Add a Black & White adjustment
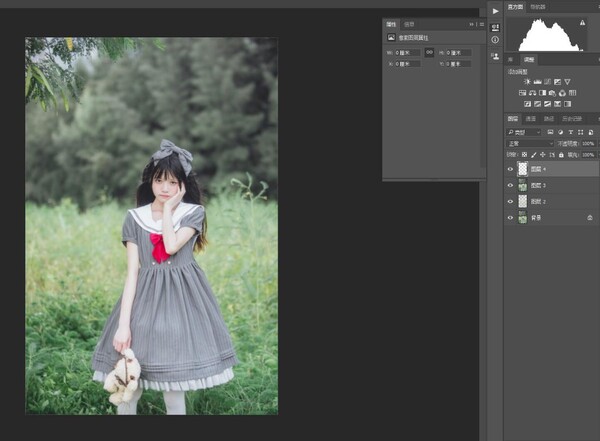Image resolution: width=600 pixels, height=441 pixels. pos(542,93)
